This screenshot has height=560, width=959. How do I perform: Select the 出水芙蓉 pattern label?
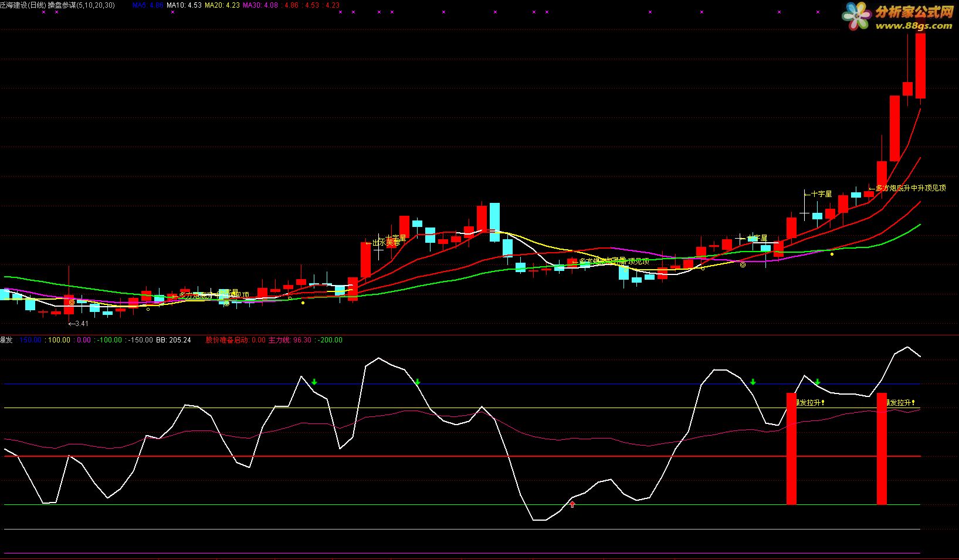382,242
